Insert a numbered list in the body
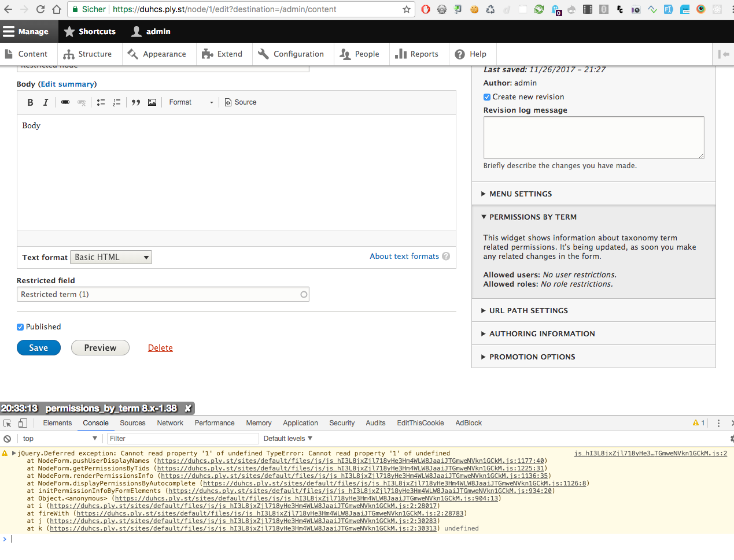Image resolution: width=734 pixels, height=560 pixels. pos(117,102)
